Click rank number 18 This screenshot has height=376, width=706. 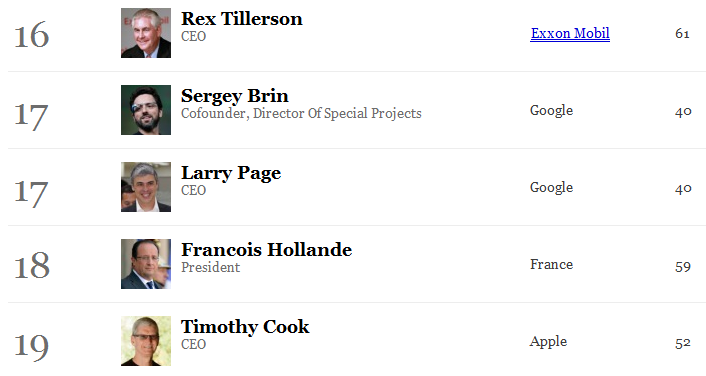[x=32, y=266]
